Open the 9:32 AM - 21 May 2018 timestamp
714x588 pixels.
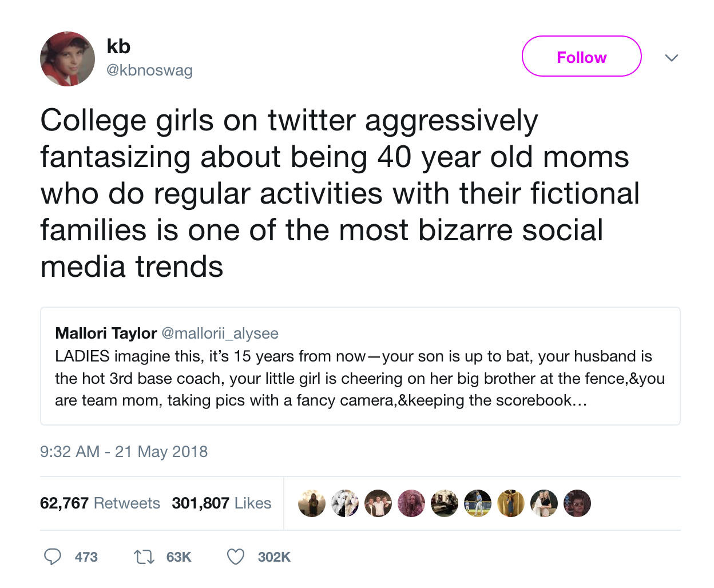124,452
